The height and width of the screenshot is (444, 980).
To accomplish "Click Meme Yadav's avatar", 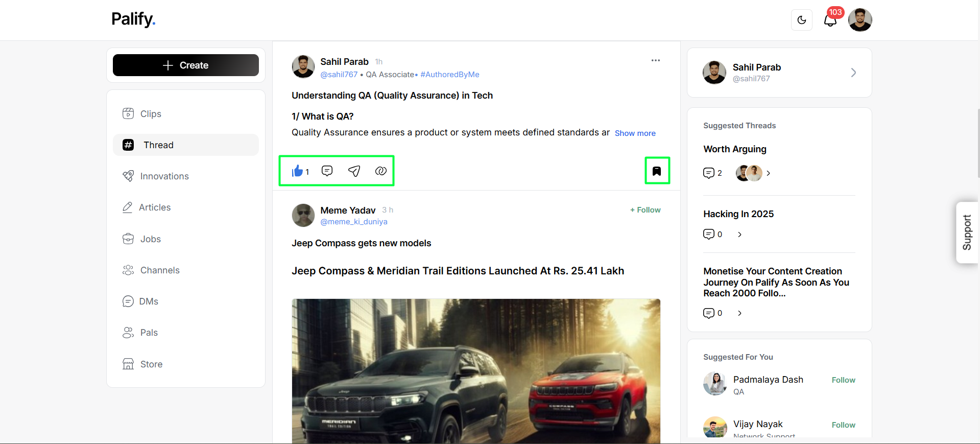I will [303, 215].
